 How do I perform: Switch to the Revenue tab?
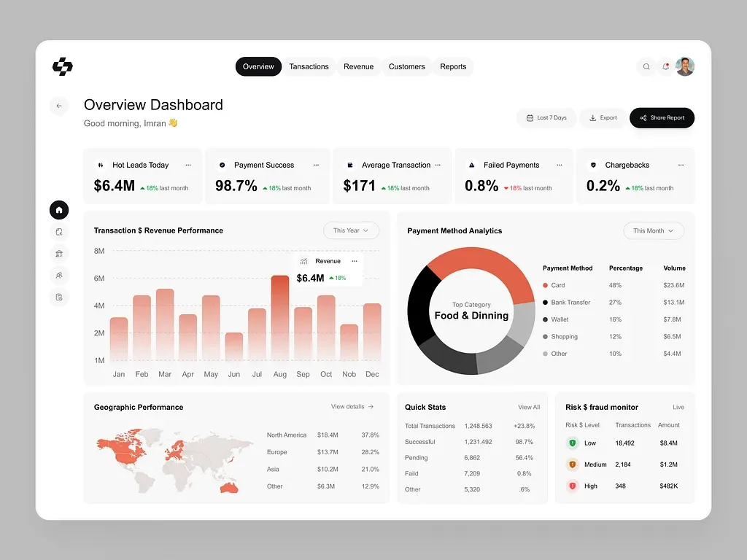(359, 66)
